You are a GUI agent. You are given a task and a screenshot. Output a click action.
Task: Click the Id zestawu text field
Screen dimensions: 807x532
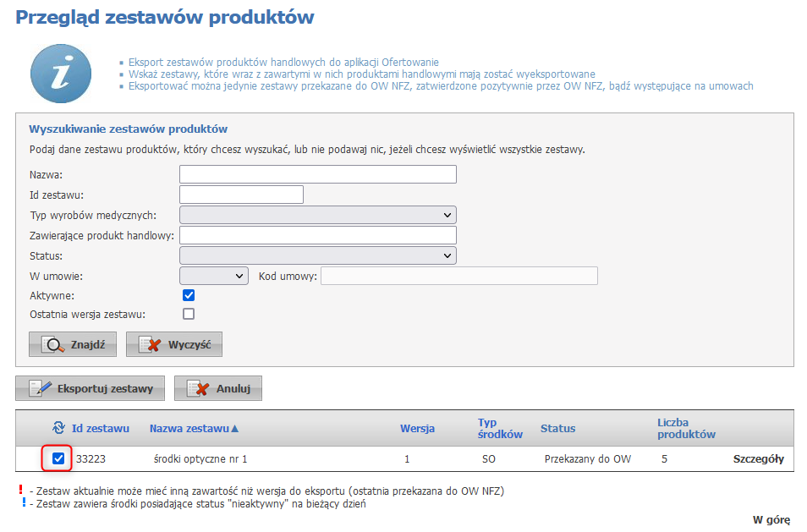click(x=241, y=195)
